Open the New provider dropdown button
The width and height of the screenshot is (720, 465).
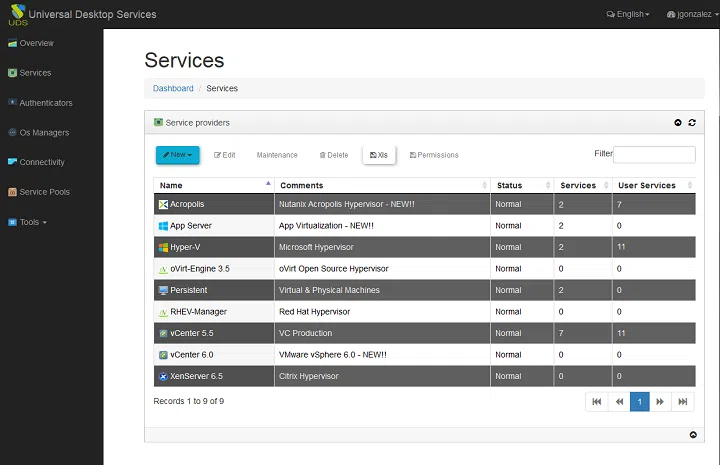[178, 155]
